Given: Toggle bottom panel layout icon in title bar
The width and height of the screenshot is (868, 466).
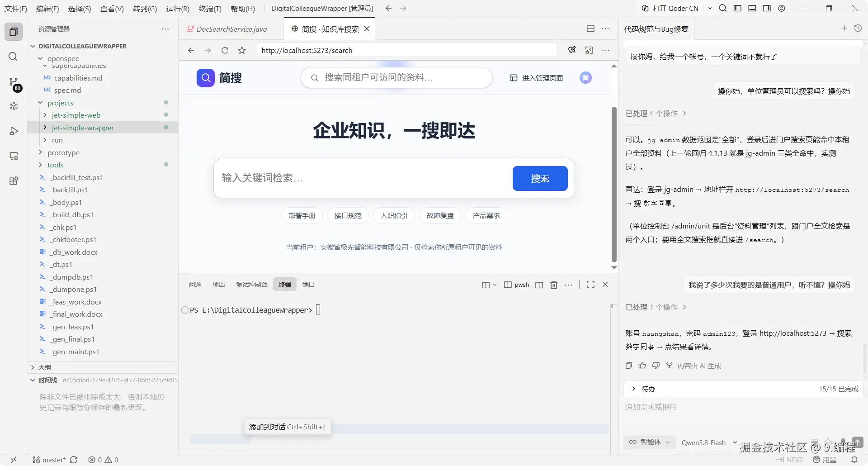Looking at the screenshot, I should point(752,8).
